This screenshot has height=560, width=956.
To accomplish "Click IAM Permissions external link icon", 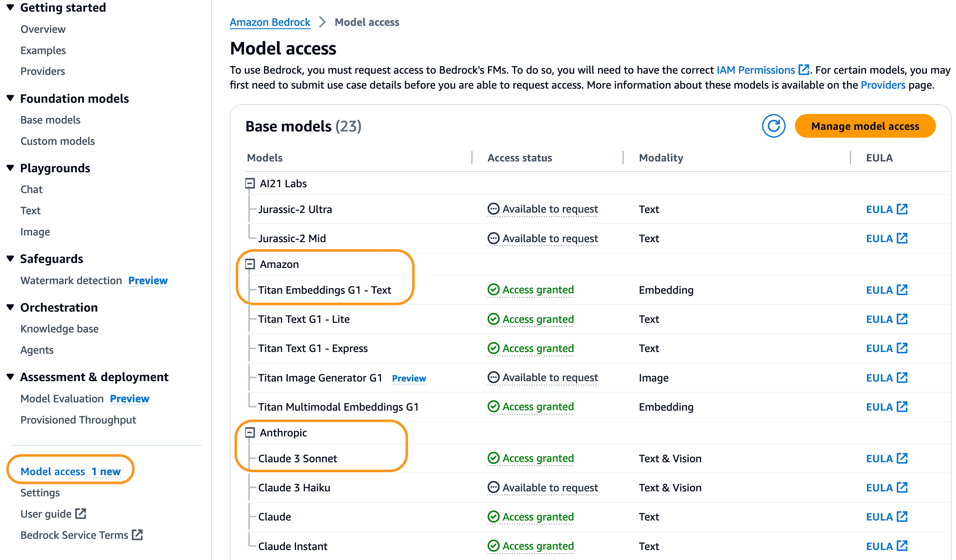I will [804, 70].
